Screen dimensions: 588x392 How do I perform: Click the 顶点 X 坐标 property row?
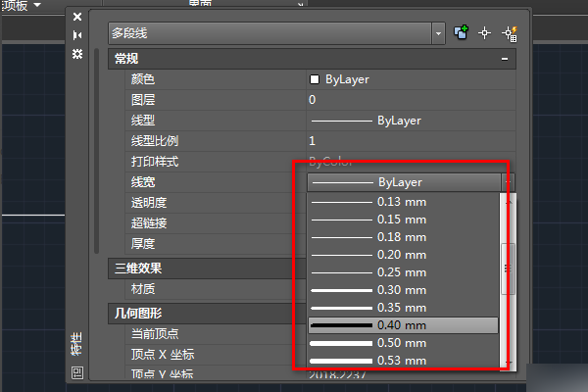216,355
